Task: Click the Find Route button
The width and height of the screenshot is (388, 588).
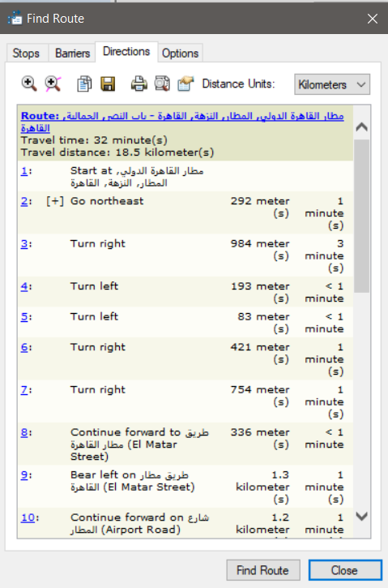Action: [x=263, y=570]
